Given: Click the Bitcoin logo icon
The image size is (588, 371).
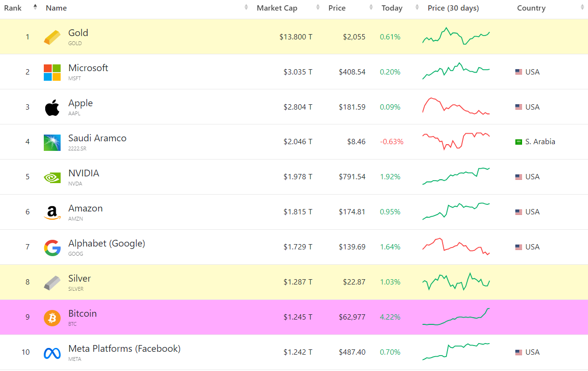Looking at the screenshot, I should pos(52,318).
